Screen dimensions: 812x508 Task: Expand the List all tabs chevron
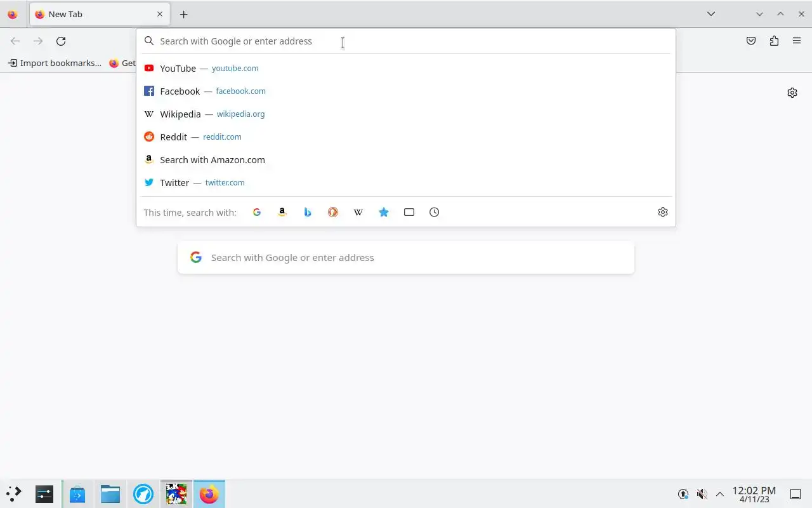[711, 14]
